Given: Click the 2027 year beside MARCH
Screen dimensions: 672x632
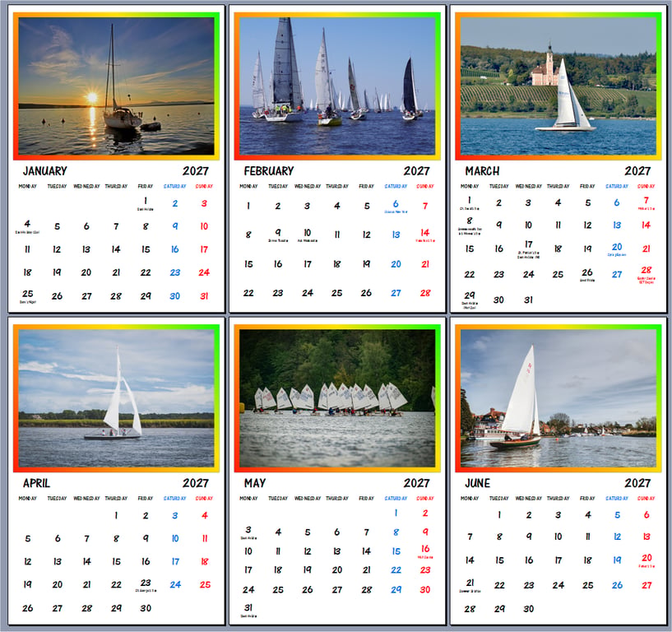Looking at the screenshot, I should (637, 171).
